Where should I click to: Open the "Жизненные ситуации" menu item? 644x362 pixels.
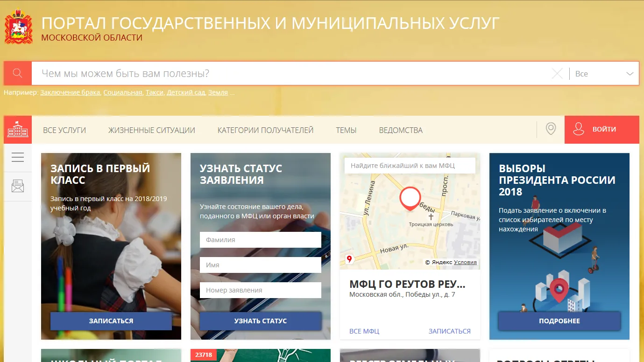(152, 130)
